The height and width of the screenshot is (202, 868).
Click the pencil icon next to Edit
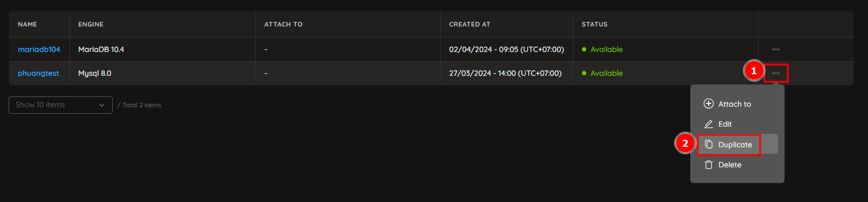(x=708, y=124)
